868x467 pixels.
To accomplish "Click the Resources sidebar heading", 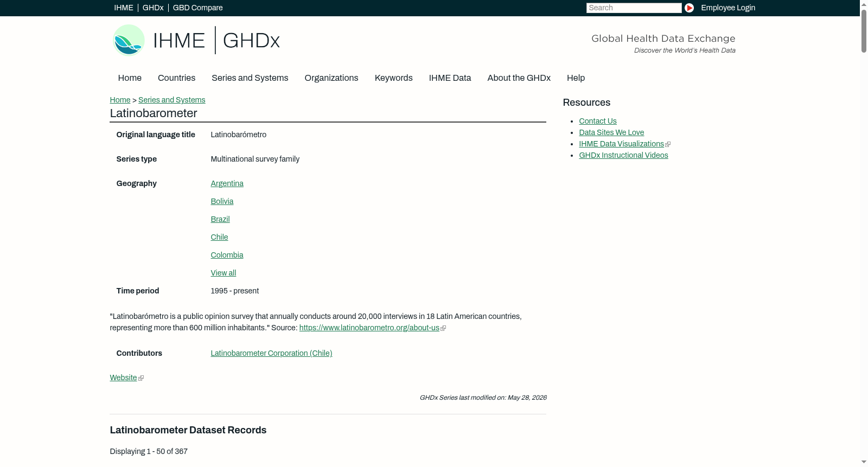I will point(586,103).
